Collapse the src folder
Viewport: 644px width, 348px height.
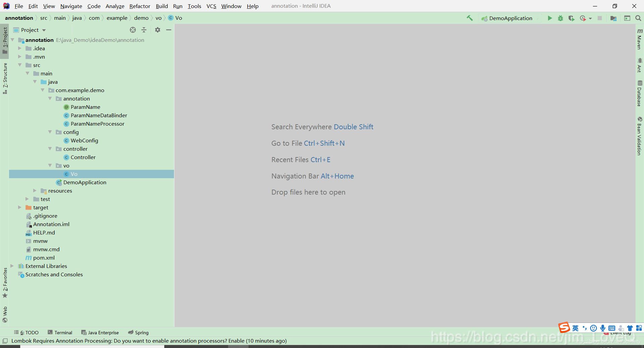click(20, 65)
